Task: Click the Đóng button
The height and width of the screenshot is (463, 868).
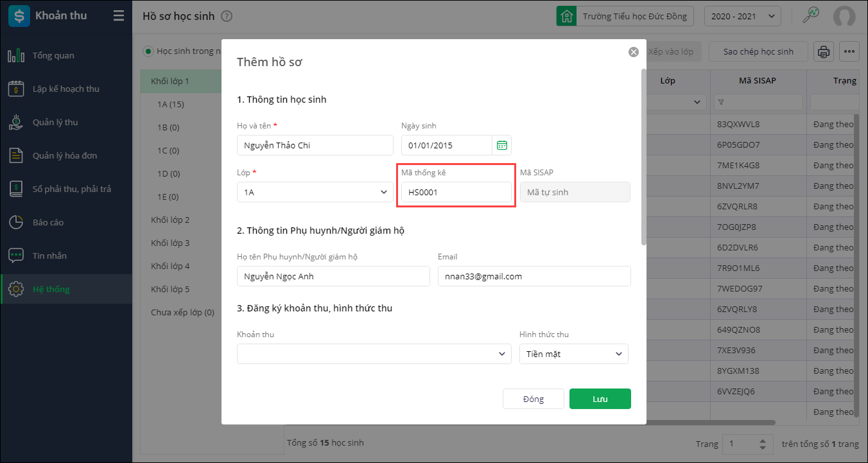Action: (533, 399)
